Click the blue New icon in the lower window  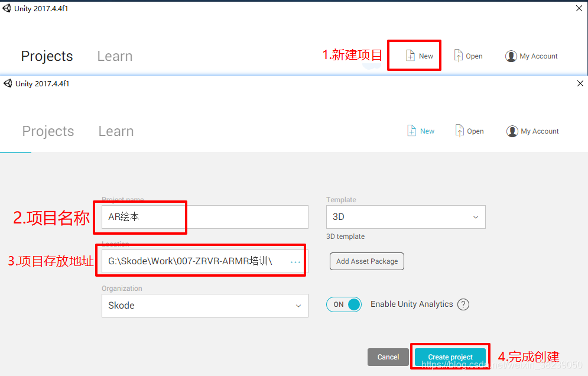(x=411, y=131)
